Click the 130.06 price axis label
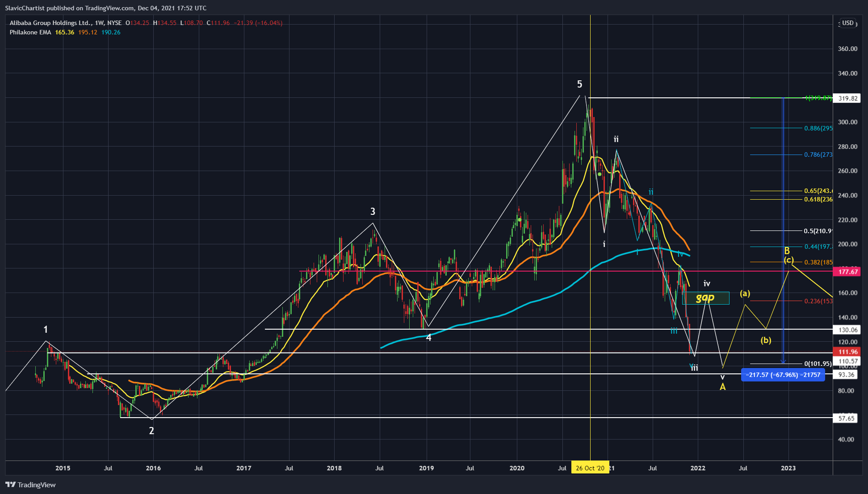This screenshot has width=868, height=494. [x=847, y=330]
